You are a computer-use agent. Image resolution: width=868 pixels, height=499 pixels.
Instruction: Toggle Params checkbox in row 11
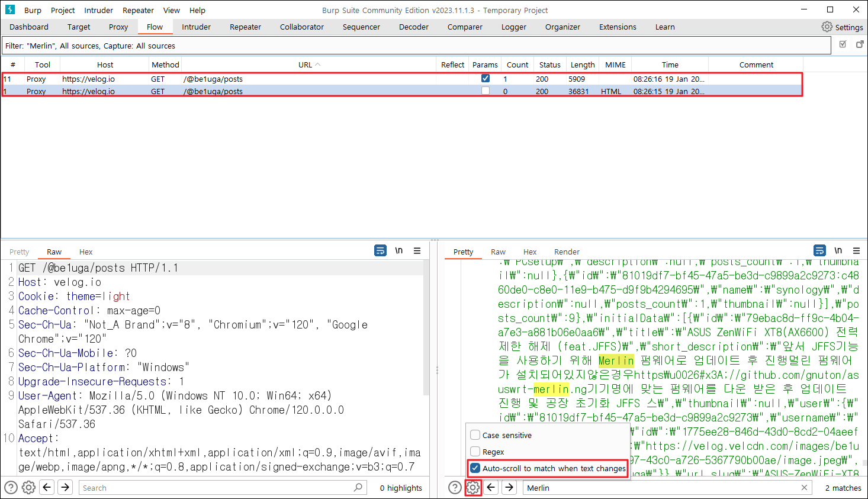click(486, 78)
